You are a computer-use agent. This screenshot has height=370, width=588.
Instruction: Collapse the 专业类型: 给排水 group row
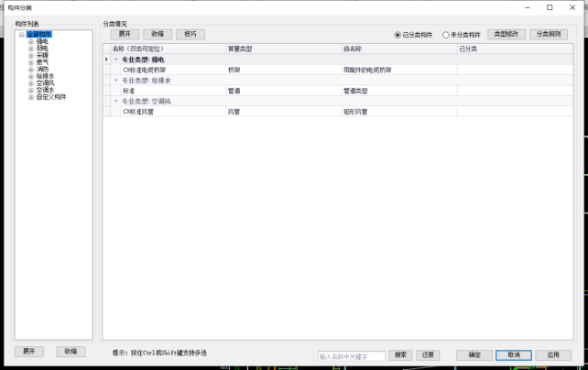click(x=115, y=80)
